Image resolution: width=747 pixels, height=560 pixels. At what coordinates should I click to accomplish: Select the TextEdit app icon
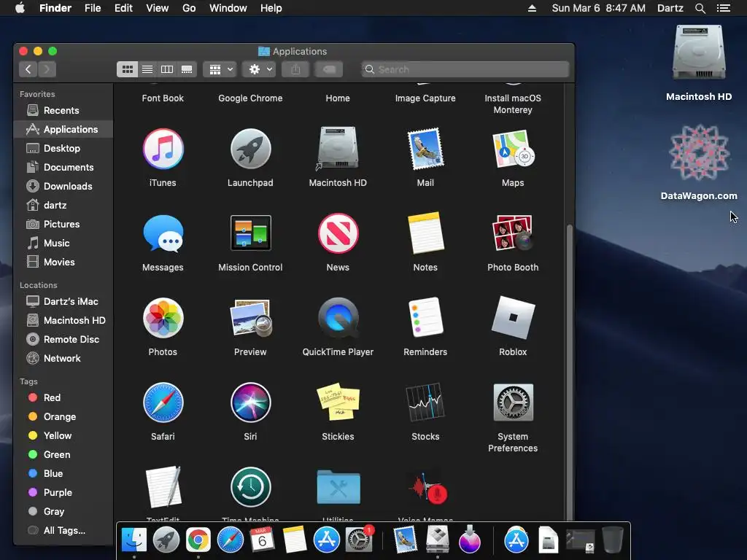163,487
